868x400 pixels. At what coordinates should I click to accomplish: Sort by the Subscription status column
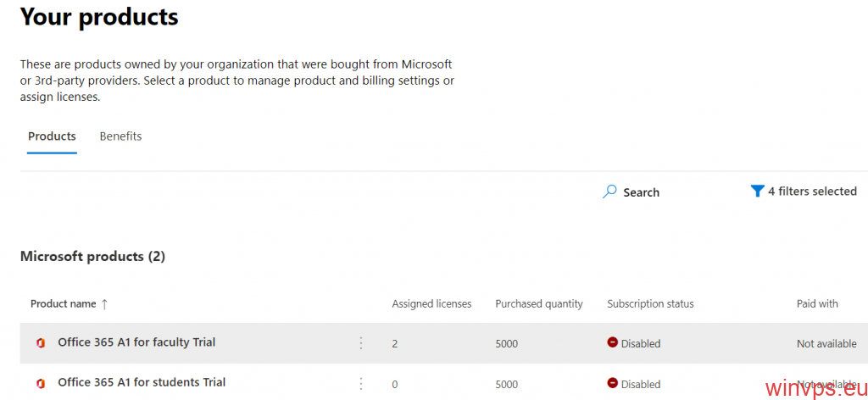tap(650, 304)
